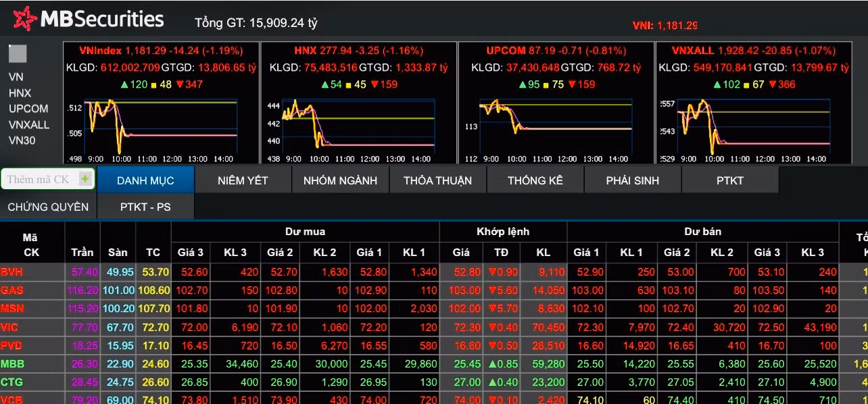Open the NIÊM YẾT tab
This screenshot has height=404, width=868.
243,180
